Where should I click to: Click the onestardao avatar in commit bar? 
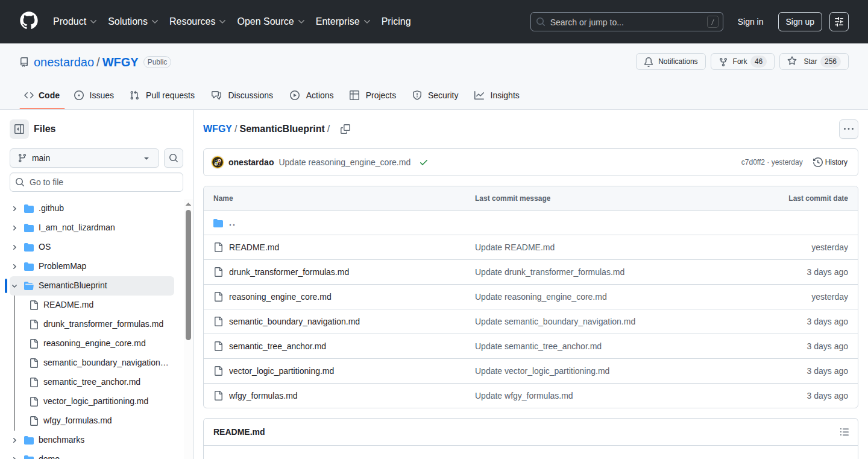[218, 162]
